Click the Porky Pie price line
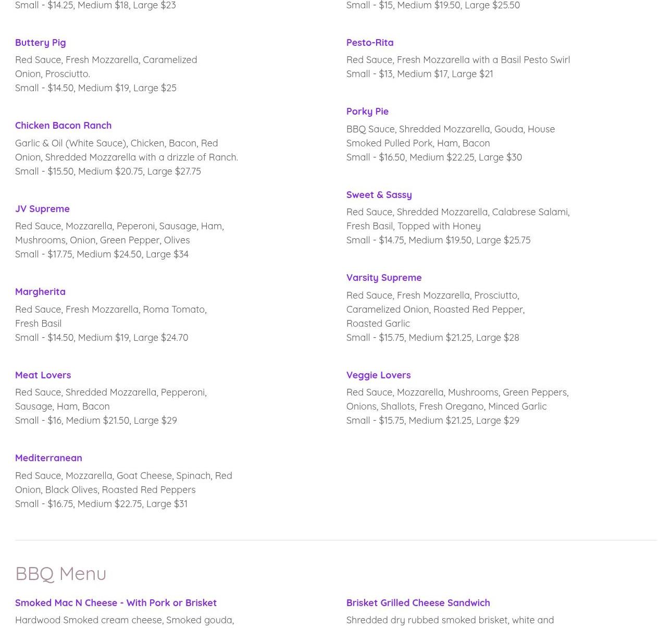 pyautogui.click(x=433, y=157)
